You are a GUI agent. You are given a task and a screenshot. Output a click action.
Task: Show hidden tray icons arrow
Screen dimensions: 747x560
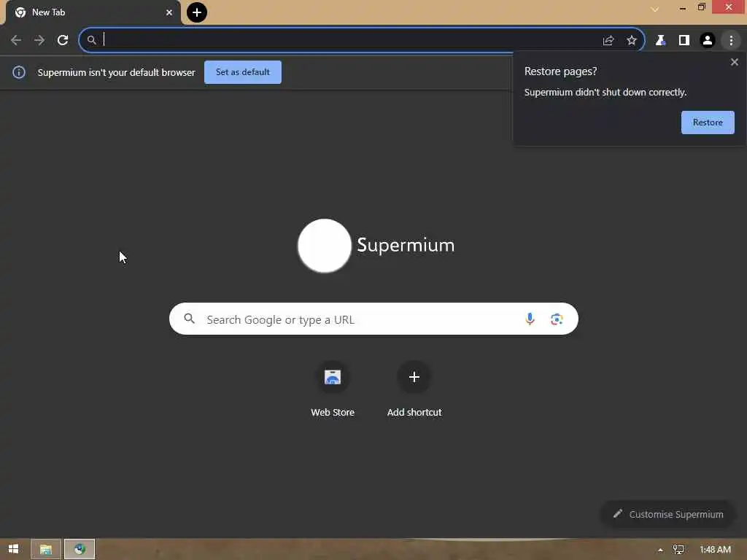point(660,550)
